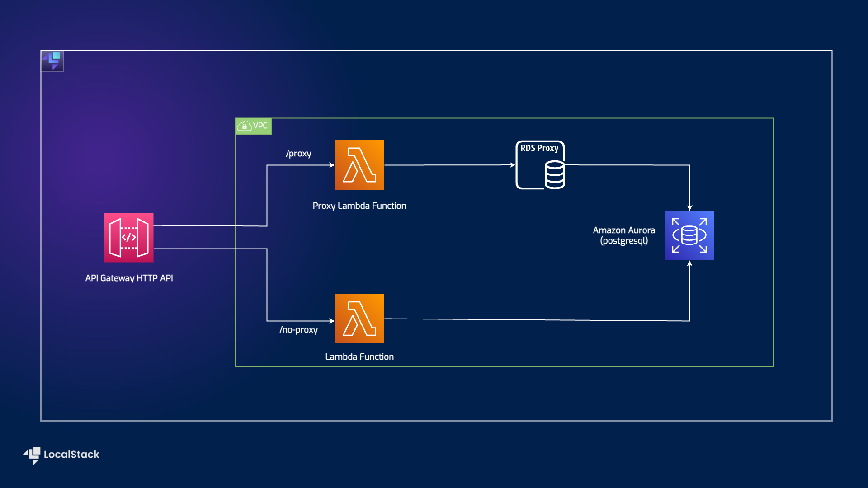Screen dimensions: 868x488
Task: Click the lower Lambda Function icon
Action: [359, 319]
